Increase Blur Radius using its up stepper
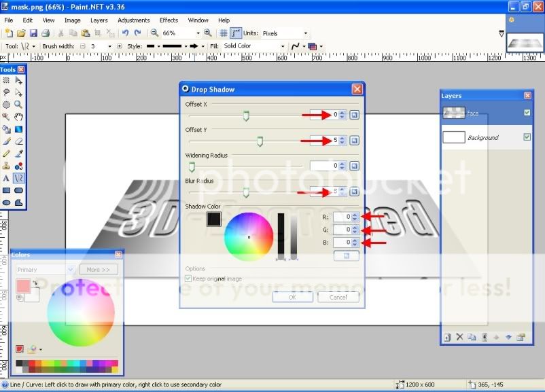Screen dimensions: 545x392 [342, 189]
